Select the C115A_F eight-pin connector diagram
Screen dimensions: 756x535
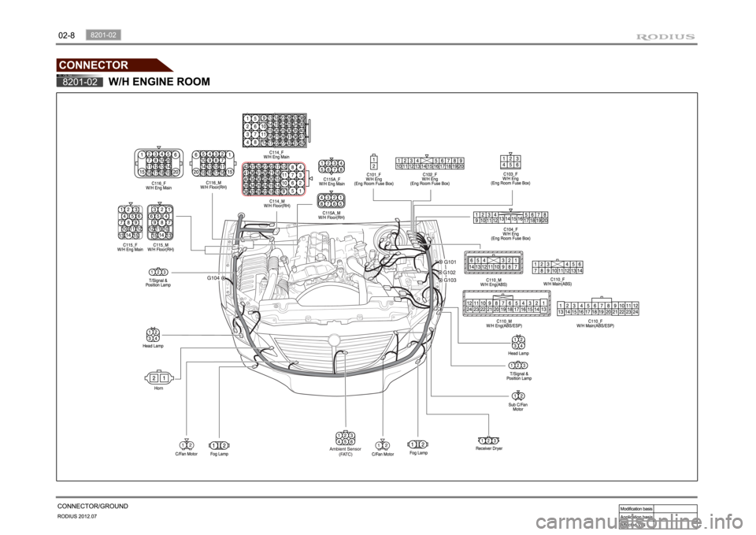tap(332, 166)
